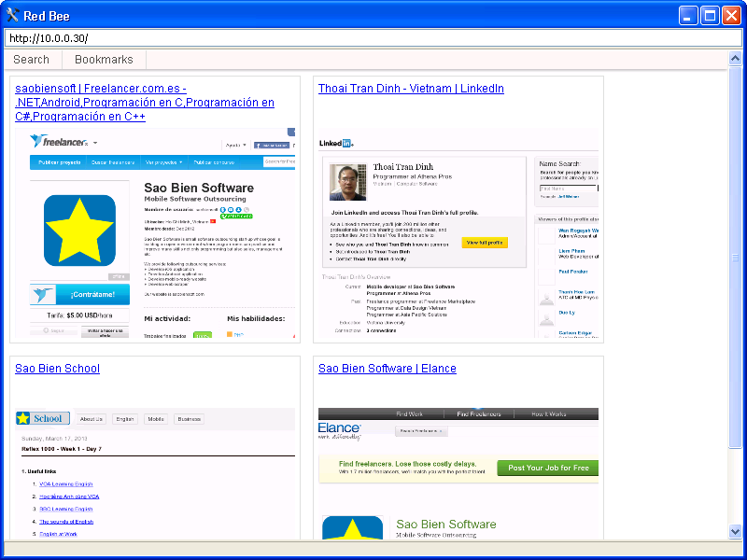Screen dimensions: 747x560
Task: Click Find Work in Elance thumbnail
Action: coord(409,413)
